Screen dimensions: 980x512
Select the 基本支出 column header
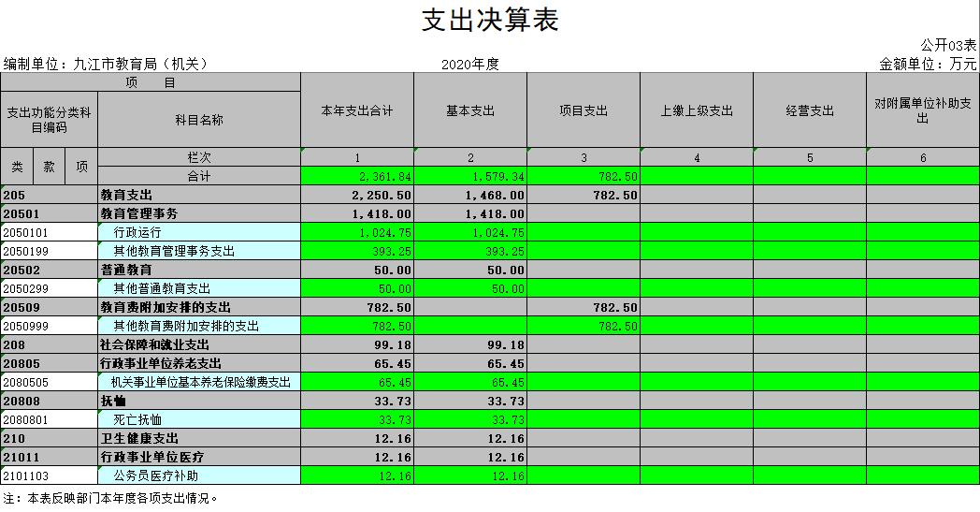[x=470, y=110]
